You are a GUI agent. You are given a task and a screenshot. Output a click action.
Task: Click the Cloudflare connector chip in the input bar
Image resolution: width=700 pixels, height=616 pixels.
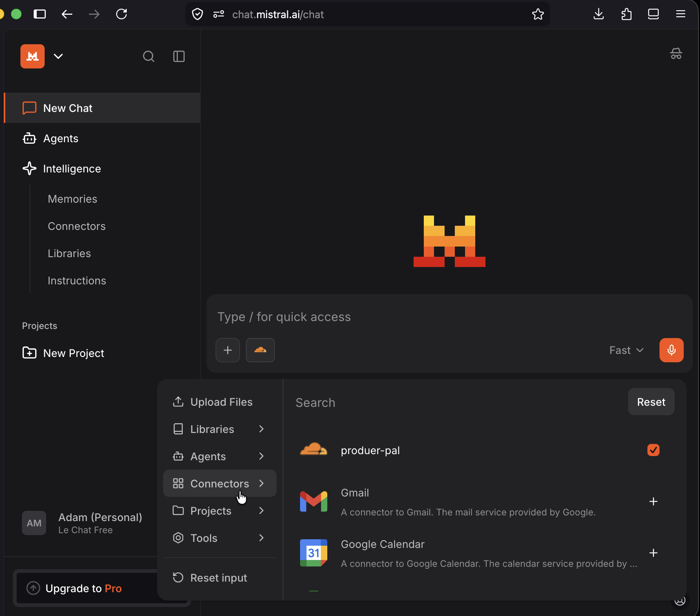click(260, 350)
